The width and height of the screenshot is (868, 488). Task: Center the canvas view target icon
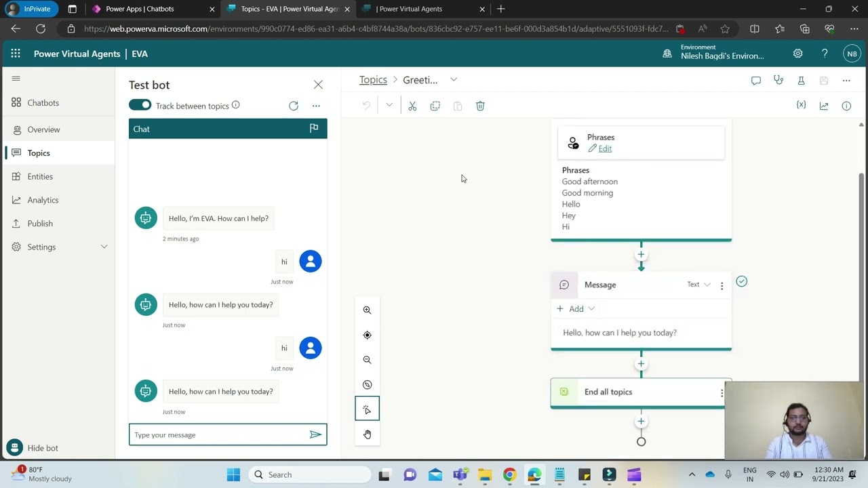(367, 335)
